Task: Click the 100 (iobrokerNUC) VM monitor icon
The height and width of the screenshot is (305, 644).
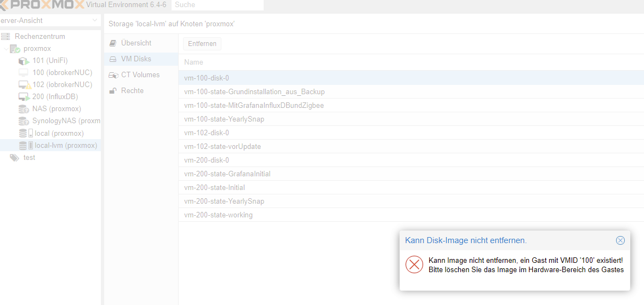Action: [x=24, y=73]
